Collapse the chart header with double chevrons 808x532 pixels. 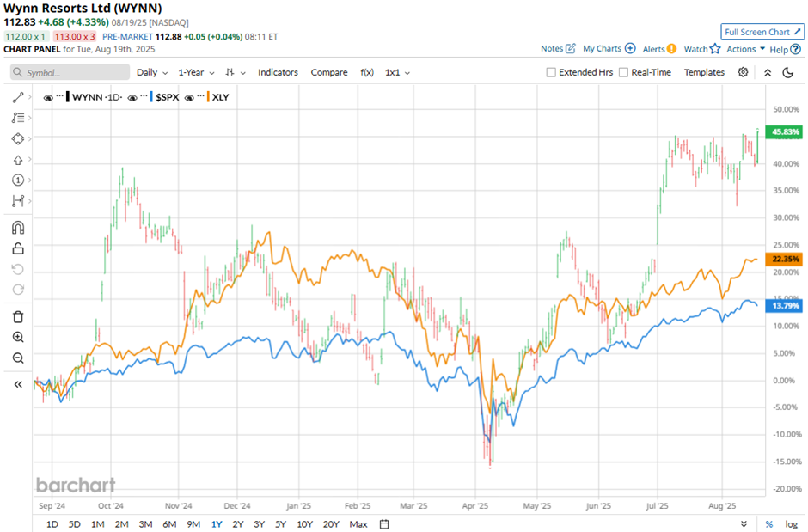pos(768,72)
